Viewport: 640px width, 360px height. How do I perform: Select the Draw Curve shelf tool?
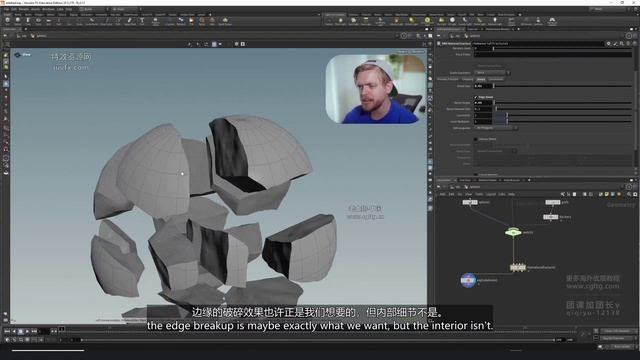[x=106, y=20]
